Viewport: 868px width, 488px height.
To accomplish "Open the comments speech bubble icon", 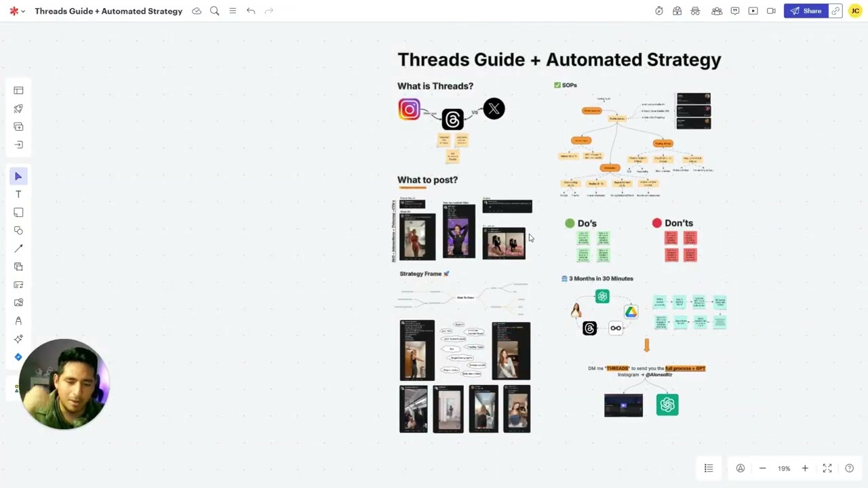I will (735, 11).
